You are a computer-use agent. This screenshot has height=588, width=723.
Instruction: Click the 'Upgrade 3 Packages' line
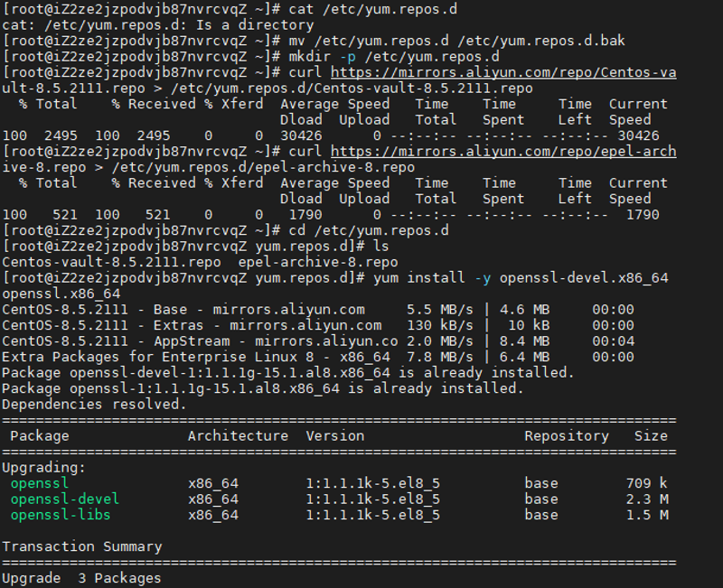81,578
